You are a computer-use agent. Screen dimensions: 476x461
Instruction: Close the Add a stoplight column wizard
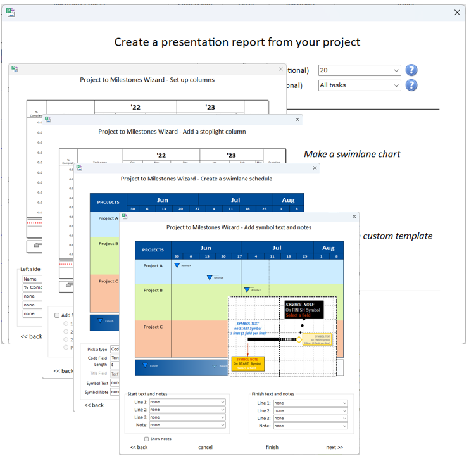297,119
